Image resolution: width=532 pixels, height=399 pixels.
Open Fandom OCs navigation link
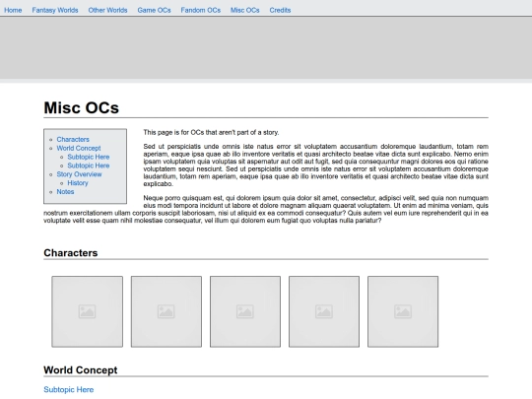(x=201, y=10)
